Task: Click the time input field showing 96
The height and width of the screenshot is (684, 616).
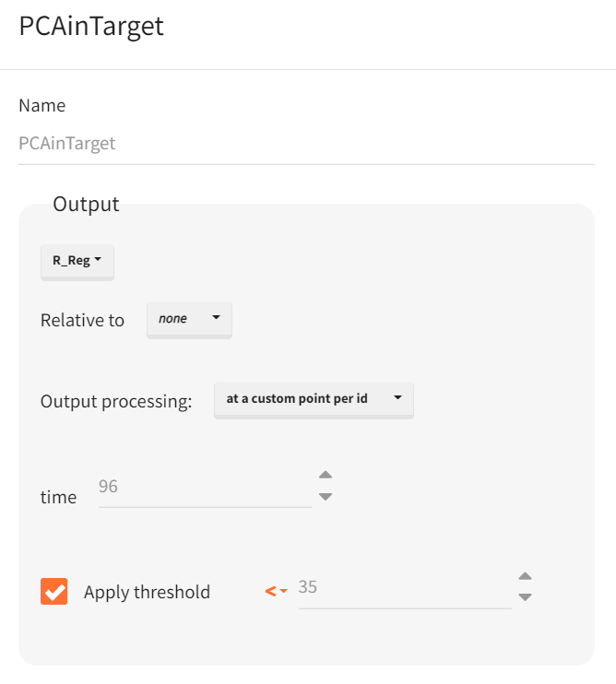Action: pos(205,487)
